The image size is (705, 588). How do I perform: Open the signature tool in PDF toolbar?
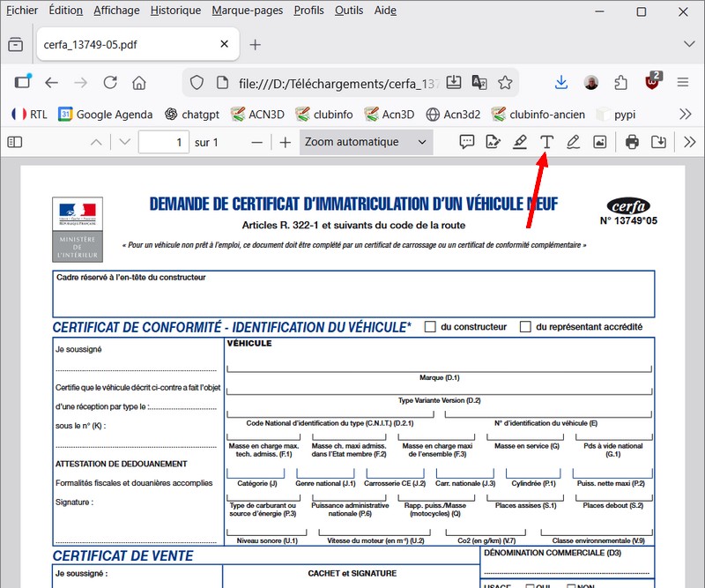pyautogui.click(x=493, y=142)
